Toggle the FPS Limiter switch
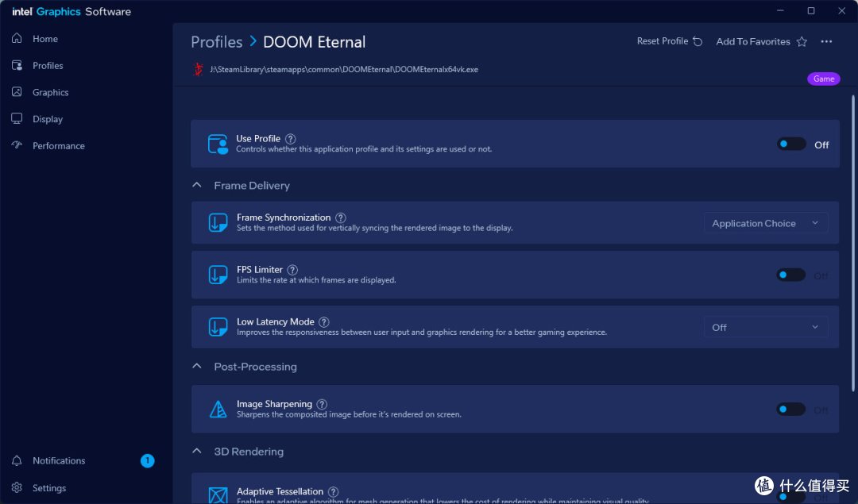 coord(791,275)
